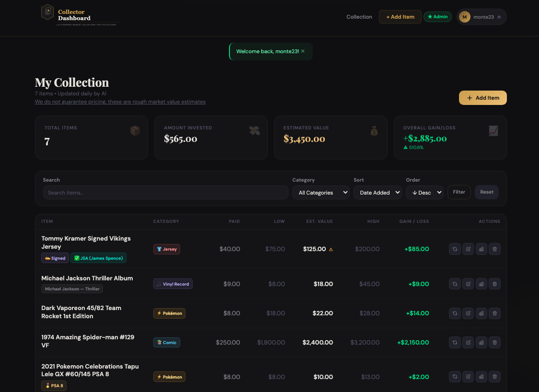
Task: Click Pokémon tag on Dark Vaporeon row
Action: point(170,313)
